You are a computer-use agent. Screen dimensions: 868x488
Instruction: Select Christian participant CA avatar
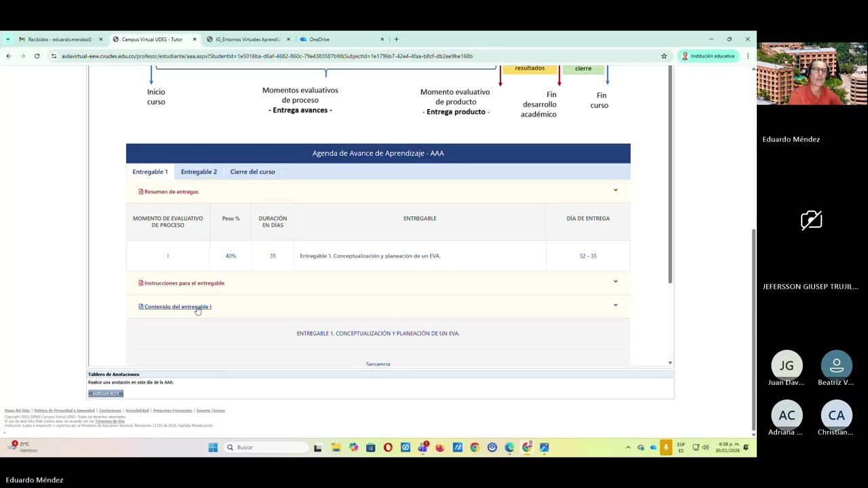click(x=836, y=415)
